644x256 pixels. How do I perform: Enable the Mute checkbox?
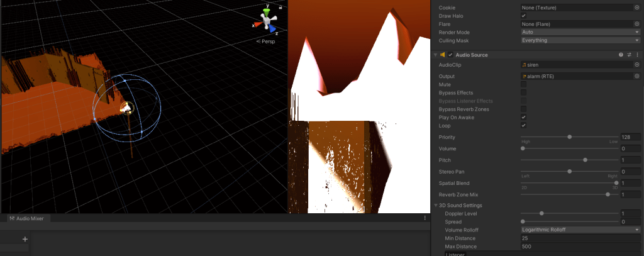(x=523, y=84)
